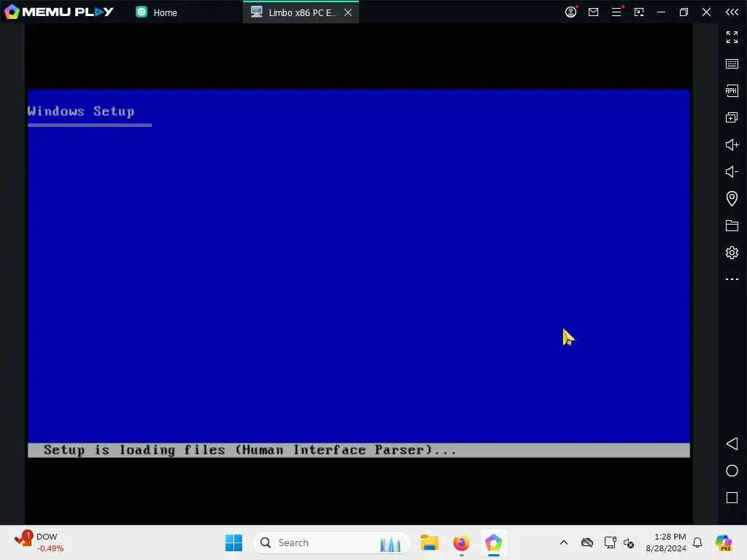Collapse the sidebar with triple chevron
This screenshot has height=560, width=747.
point(732,12)
